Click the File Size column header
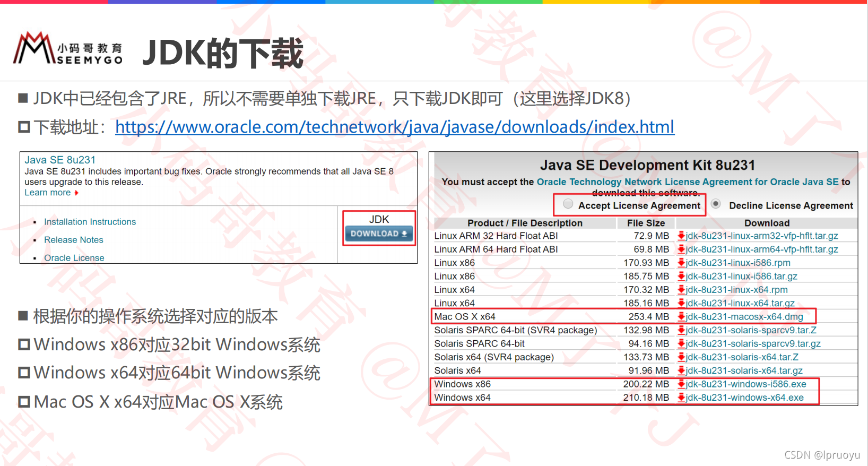 (x=646, y=223)
